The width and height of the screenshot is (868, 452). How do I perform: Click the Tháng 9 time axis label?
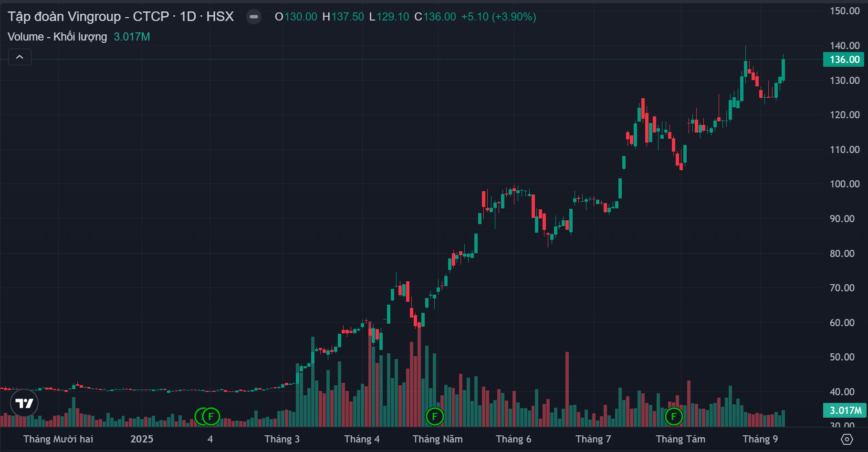(760, 439)
